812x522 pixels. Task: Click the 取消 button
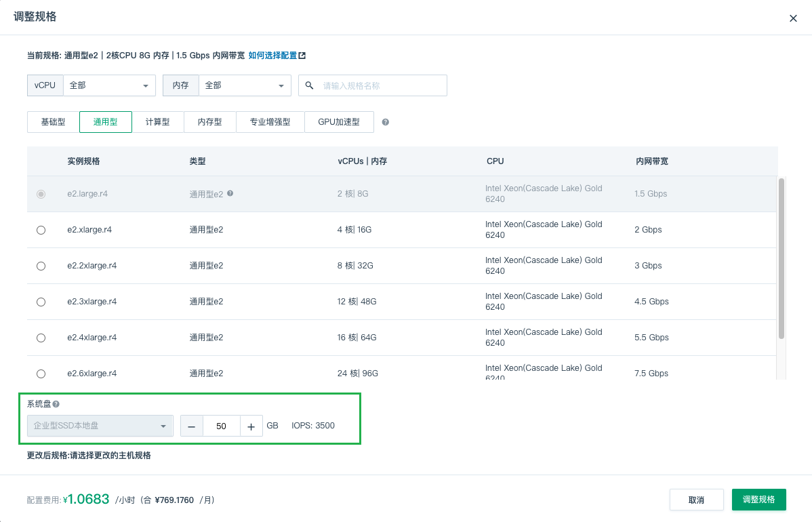(x=697, y=500)
